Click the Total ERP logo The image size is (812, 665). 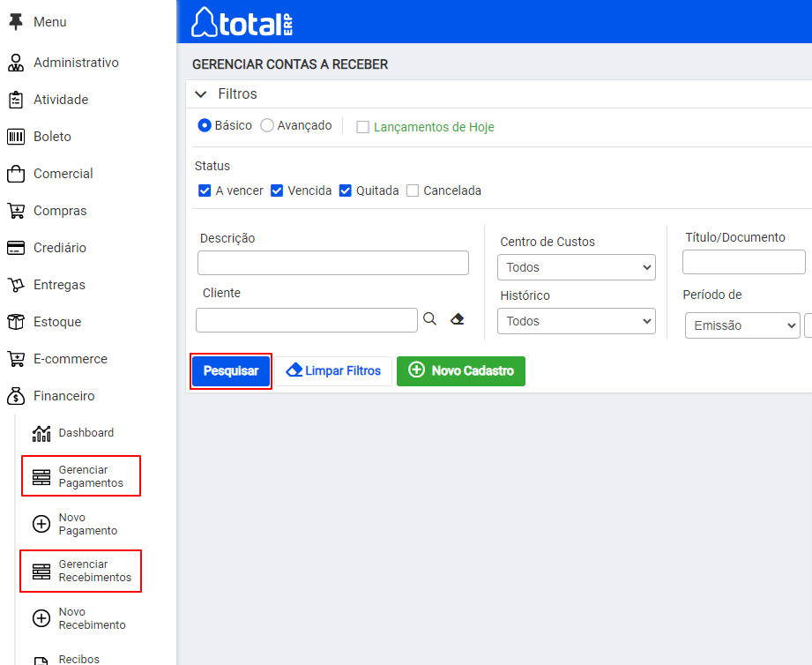[x=242, y=22]
